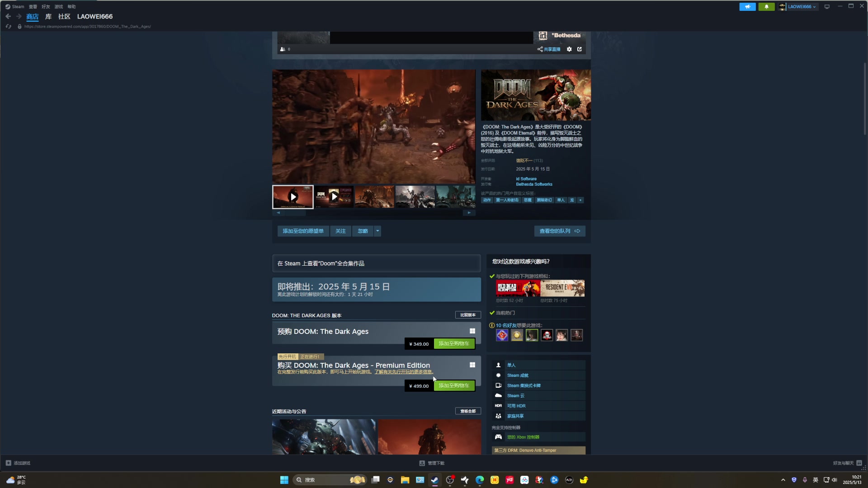Click Windows icon on Premium Edition row
Image resolution: width=868 pixels, height=488 pixels.
click(x=472, y=365)
